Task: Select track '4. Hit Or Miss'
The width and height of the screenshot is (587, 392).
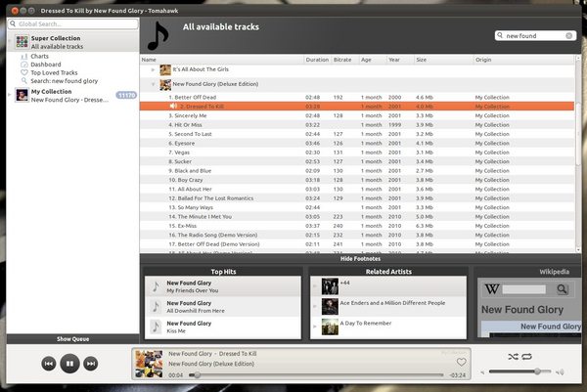Action: coord(357,125)
